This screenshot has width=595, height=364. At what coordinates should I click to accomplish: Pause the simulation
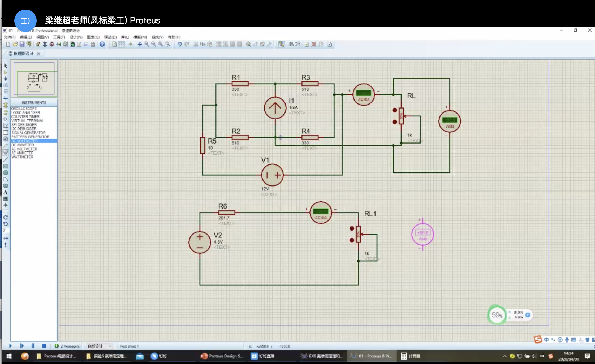(x=33, y=346)
